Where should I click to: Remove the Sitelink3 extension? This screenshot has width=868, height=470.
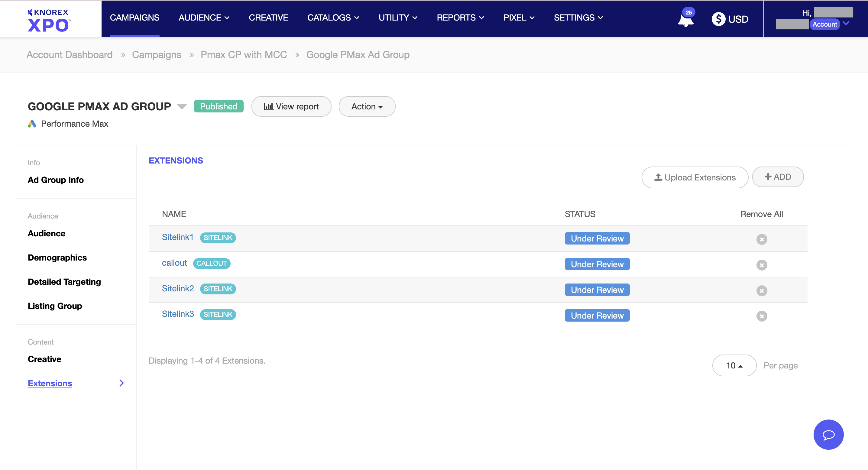(762, 316)
